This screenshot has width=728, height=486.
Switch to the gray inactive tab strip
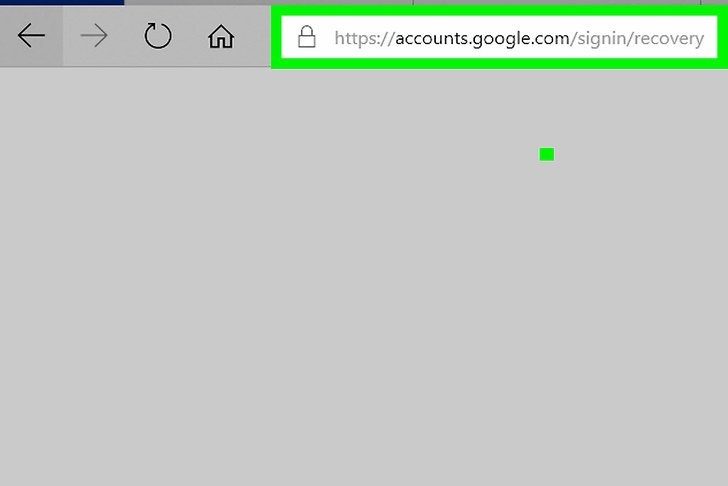tap(268, 2)
